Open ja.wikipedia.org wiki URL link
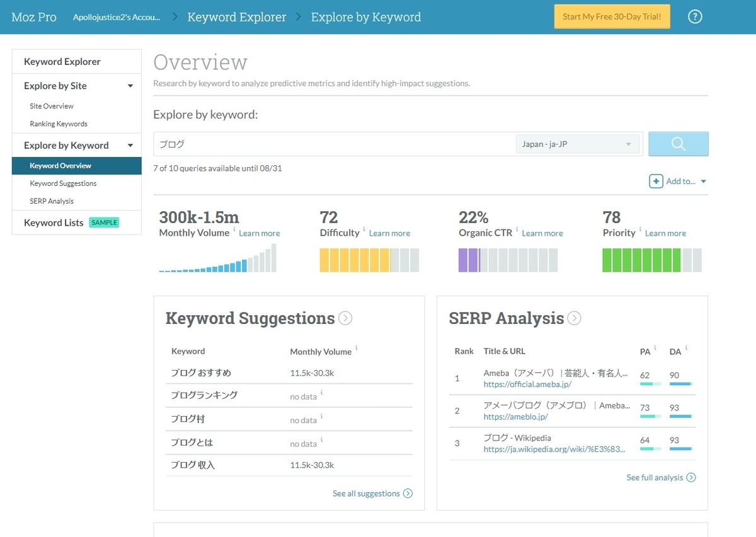Screen dimensions: 756x537 click(554, 449)
